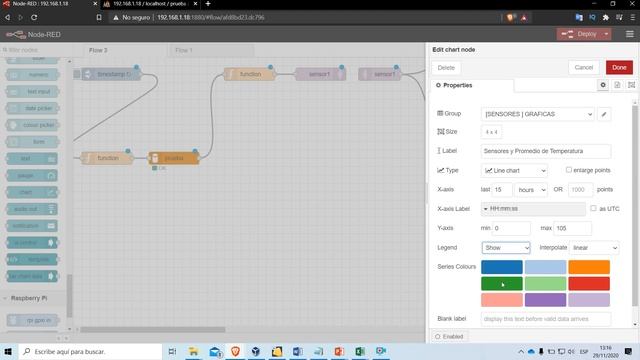Screen dimensions: 640x360
Task: Open the Interpolate linear dropdown
Action: click(x=594, y=248)
